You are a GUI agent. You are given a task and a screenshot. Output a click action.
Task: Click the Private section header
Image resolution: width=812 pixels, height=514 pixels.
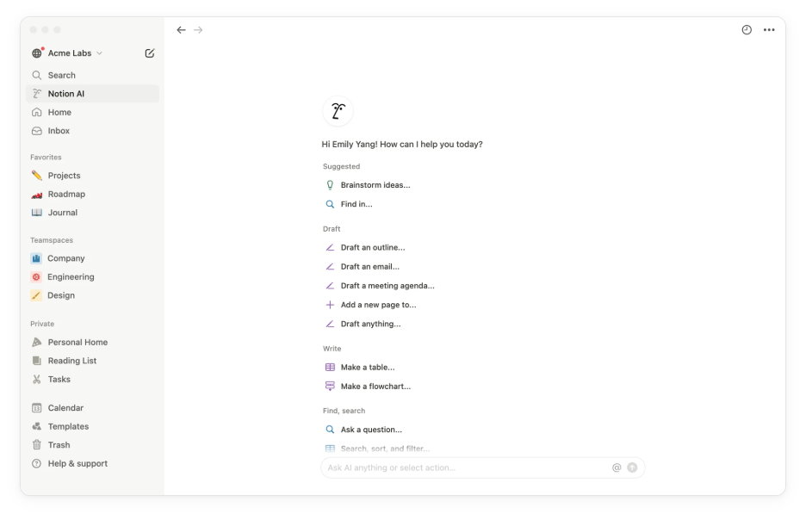pos(42,324)
